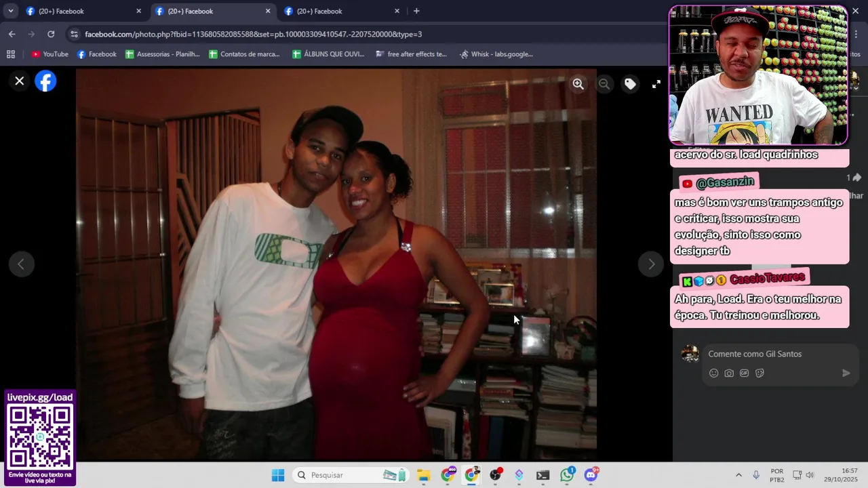Click the livepix.gg/load QR code
The height and width of the screenshot is (488, 868).
[40, 437]
